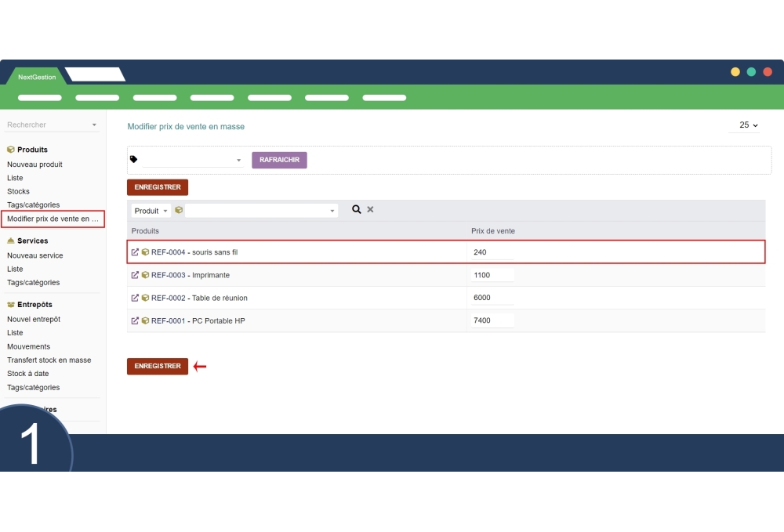Click the yellow circle in the top-right corner
This screenshot has height=532, width=784.
(x=735, y=71)
